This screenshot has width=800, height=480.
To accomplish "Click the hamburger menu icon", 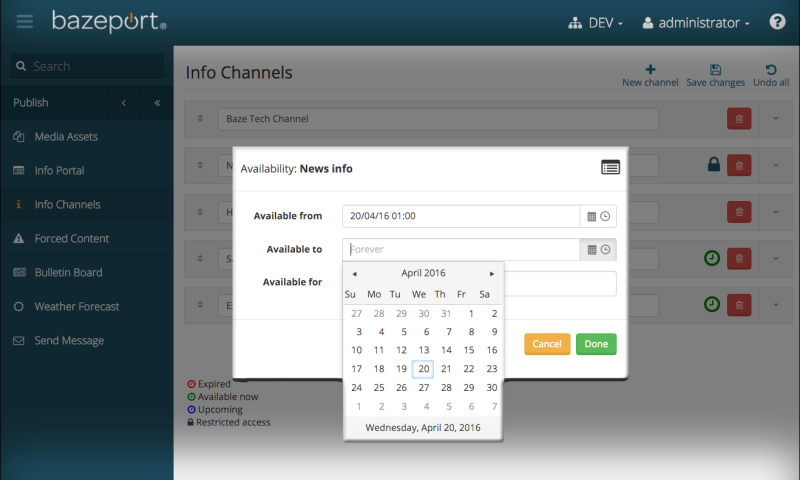I will (25, 21).
